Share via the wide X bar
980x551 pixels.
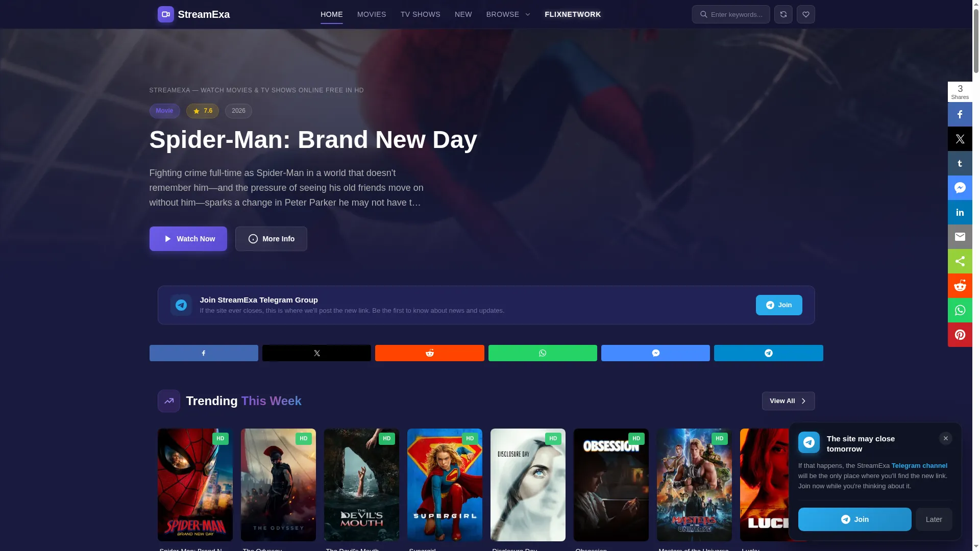coord(316,353)
